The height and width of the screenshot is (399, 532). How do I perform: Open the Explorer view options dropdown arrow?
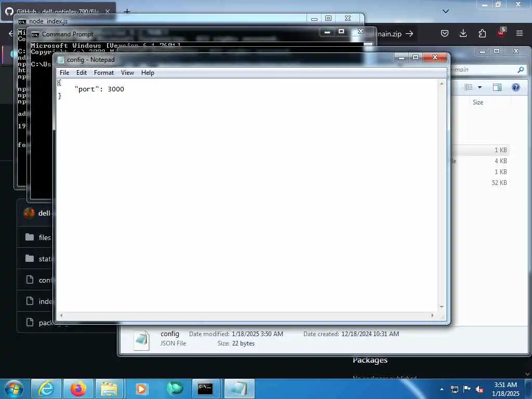coord(480,87)
